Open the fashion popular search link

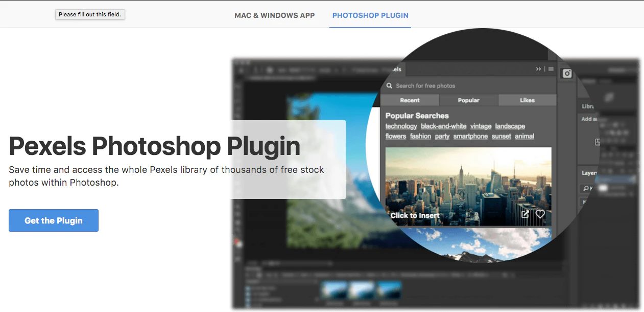420,137
